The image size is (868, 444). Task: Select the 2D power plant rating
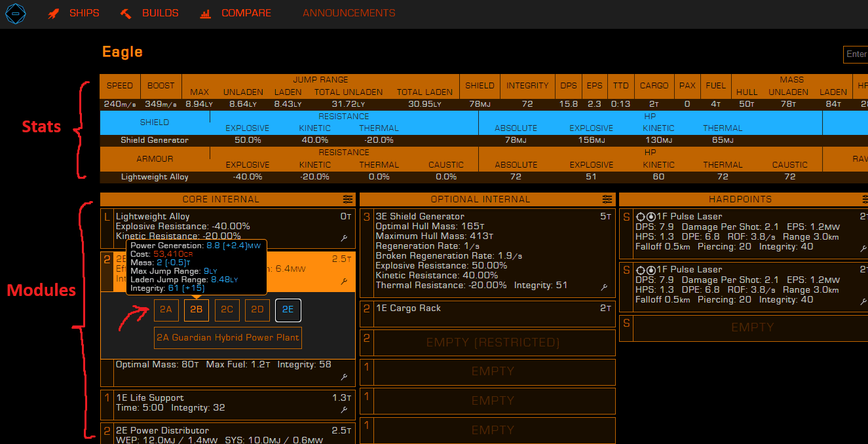click(257, 310)
